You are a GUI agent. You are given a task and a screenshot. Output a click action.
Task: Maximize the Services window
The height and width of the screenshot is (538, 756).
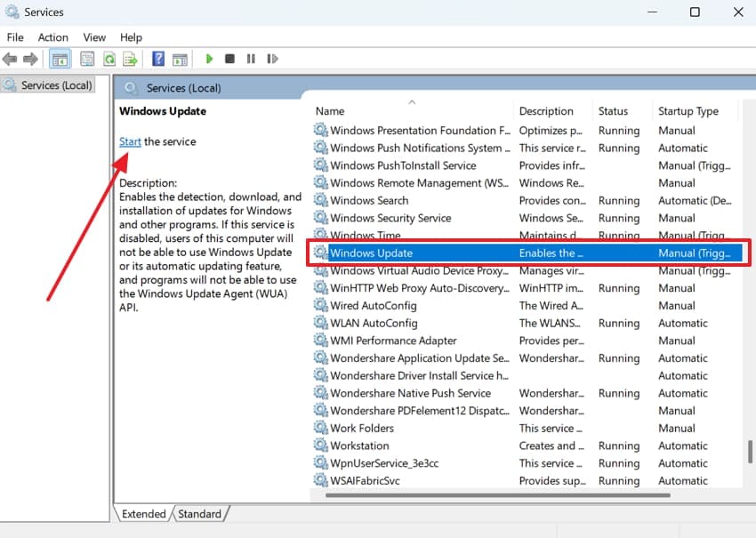pyautogui.click(x=695, y=12)
